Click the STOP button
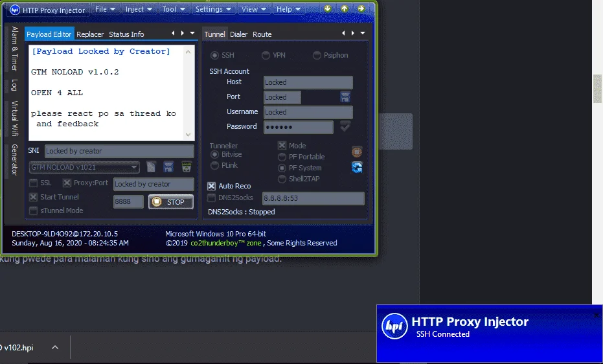The width and height of the screenshot is (603, 364). click(171, 202)
